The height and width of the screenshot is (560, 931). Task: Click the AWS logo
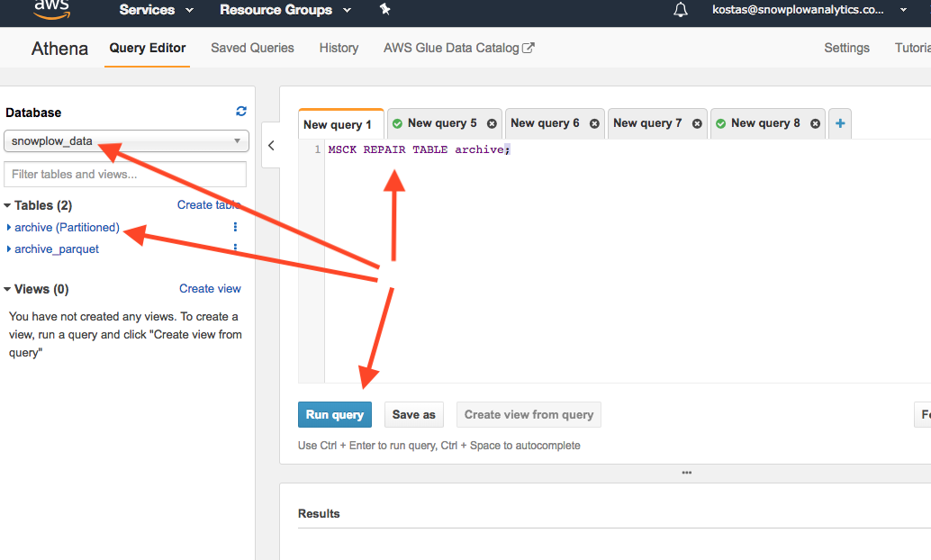[x=51, y=10]
